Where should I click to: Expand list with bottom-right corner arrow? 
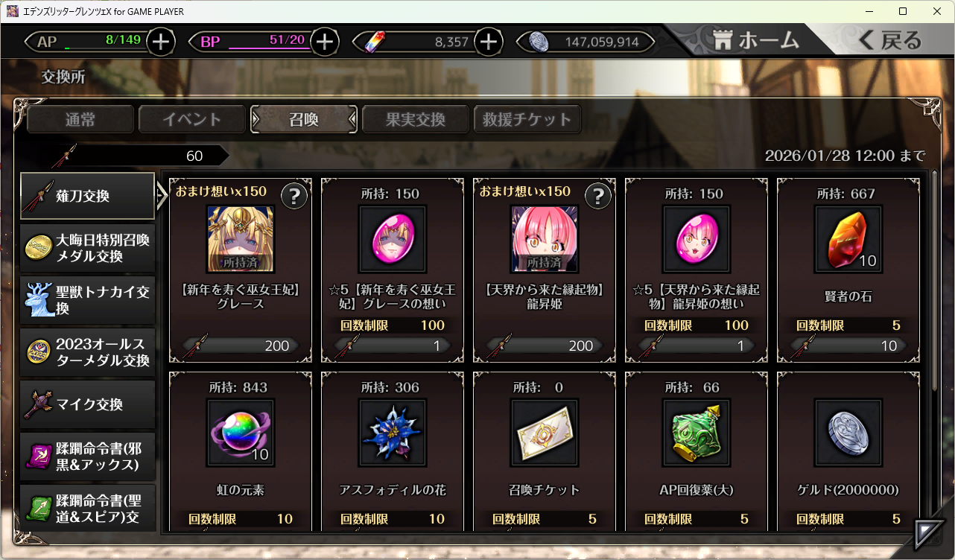tap(928, 533)
